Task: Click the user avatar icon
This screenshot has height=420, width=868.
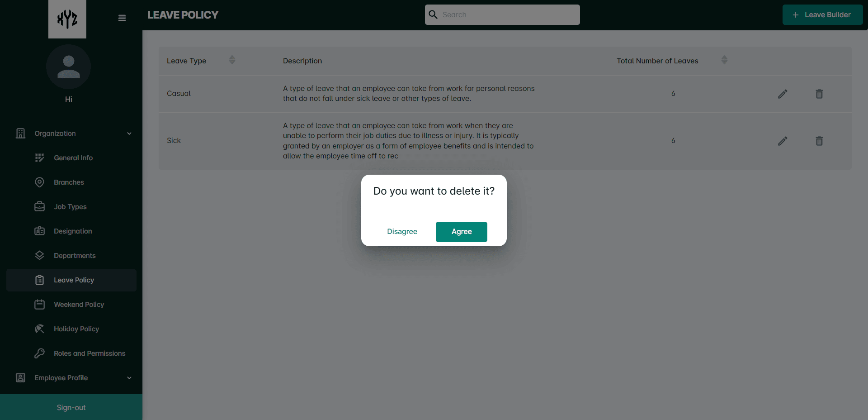Action: coord(69,67)
